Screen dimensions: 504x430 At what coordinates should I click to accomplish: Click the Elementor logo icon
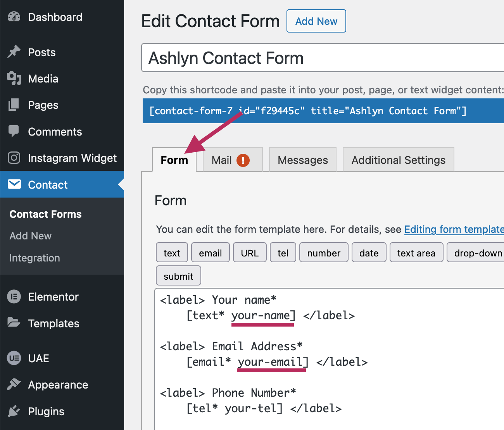pyautogui.click(x=14, y=297)
